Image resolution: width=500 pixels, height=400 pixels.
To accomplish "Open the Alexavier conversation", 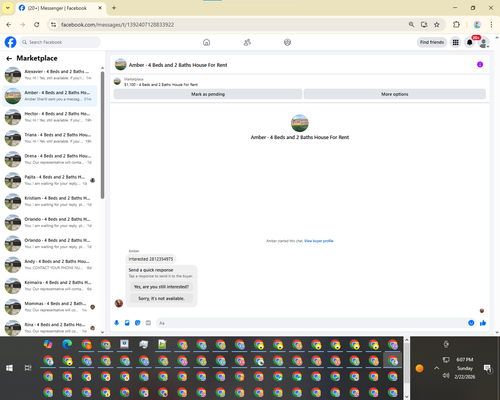I will coord(50,75).
